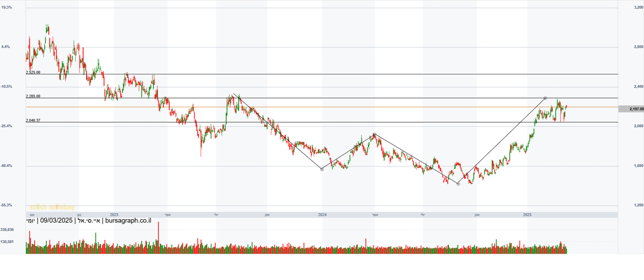The width and height of the screenshot is (644, 280).
Task: Click the 2024 label on the time axis
Action: point(322,214)
